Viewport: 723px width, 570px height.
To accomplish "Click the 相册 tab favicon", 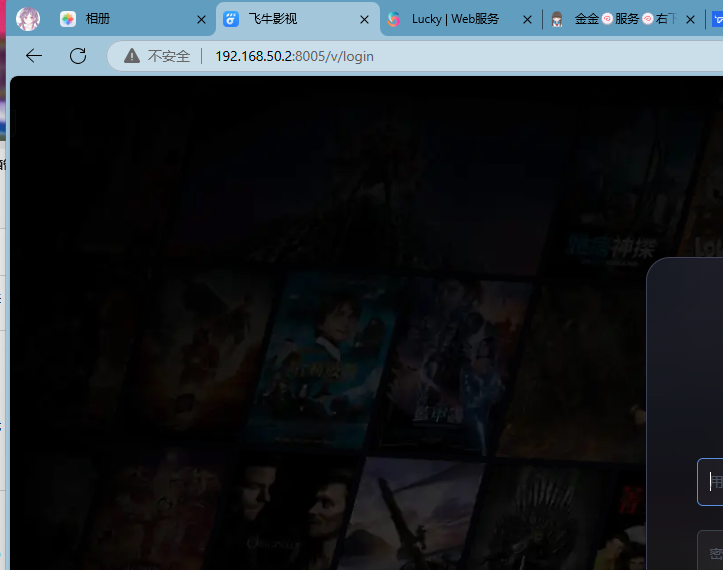I will point(68,19).
